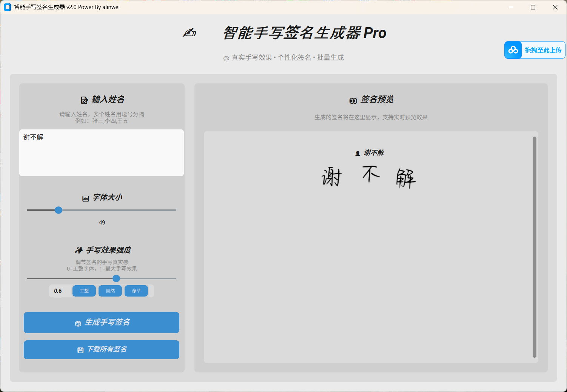Click the person icon beside 谢不解 label
The image size is (567, 392).
[357, 153]
